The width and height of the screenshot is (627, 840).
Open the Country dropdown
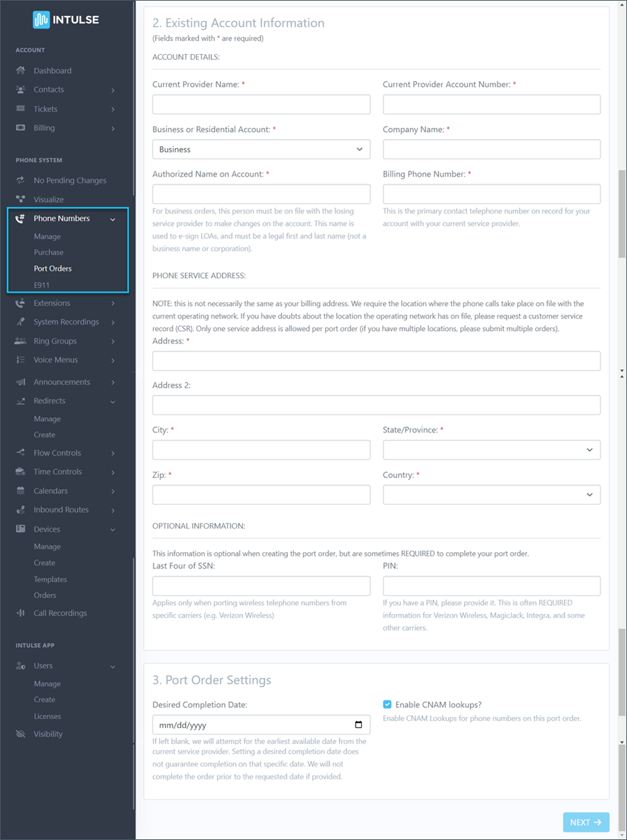click(x=491, y=495)
